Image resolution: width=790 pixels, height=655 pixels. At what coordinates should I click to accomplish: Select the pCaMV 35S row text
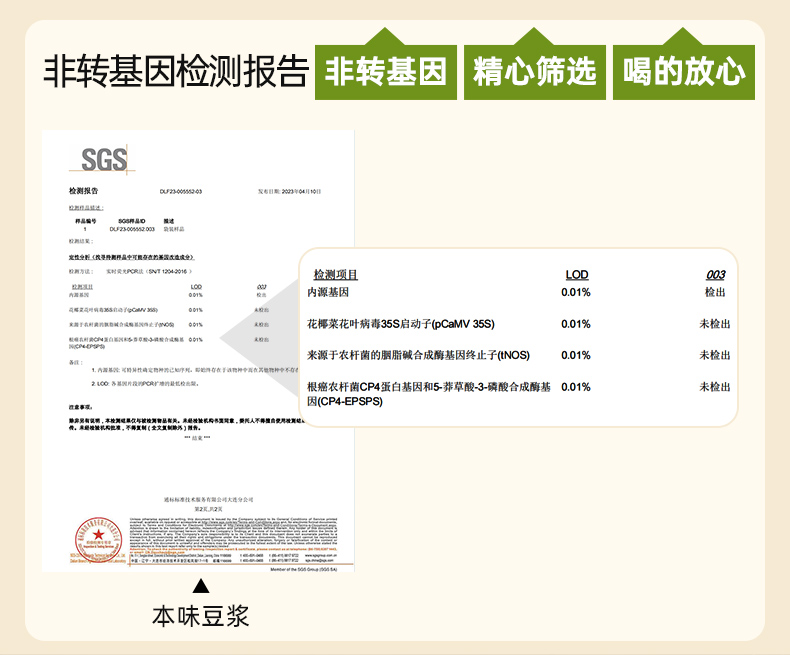pyautogui.click(x=400, y=324)
